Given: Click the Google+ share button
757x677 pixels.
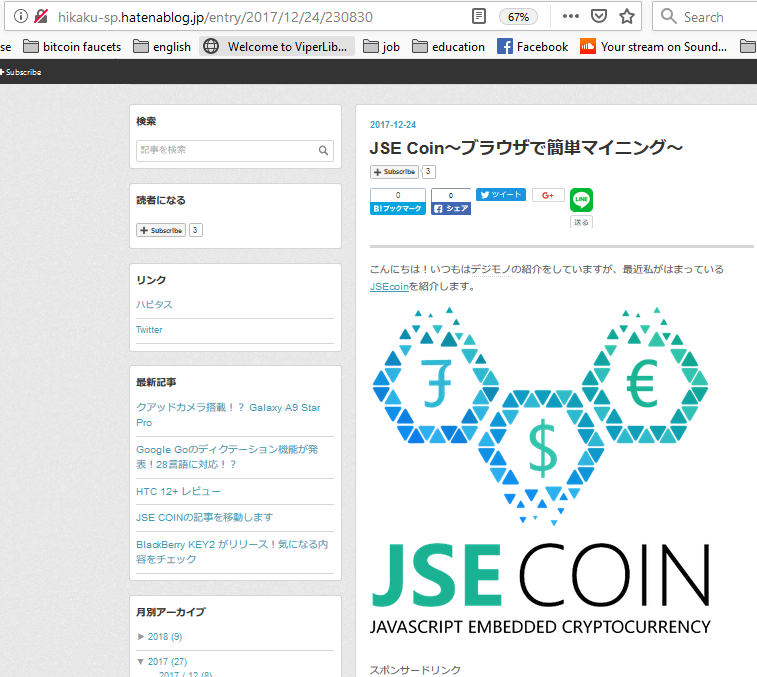Looking at the screenshot, I should click(548, 195).
